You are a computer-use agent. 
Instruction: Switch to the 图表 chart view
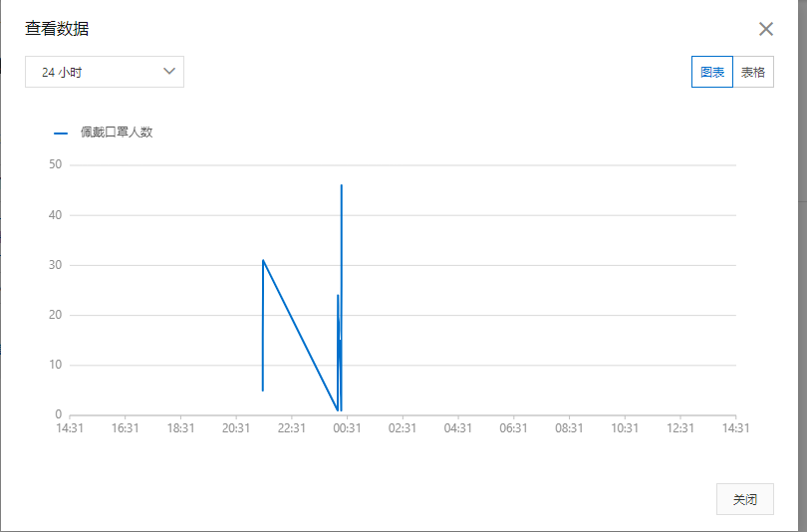coord(711,72)
